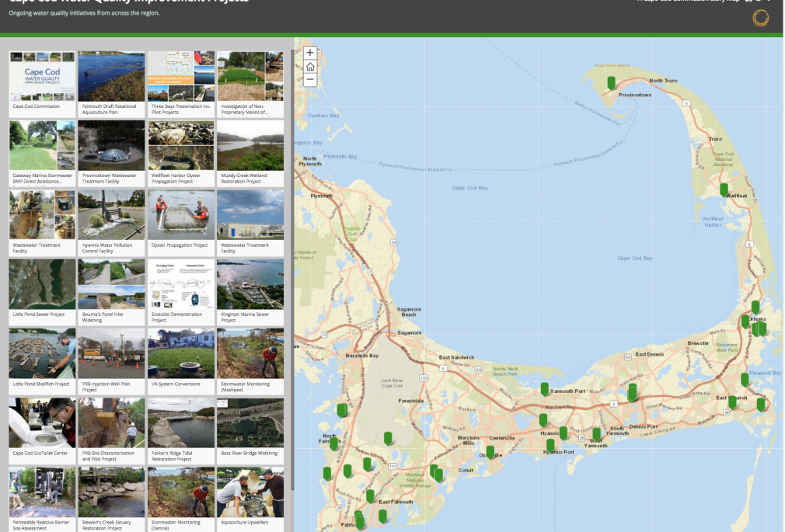Open Three Bays Preservation Pilot Projects card

pos(181,84)
